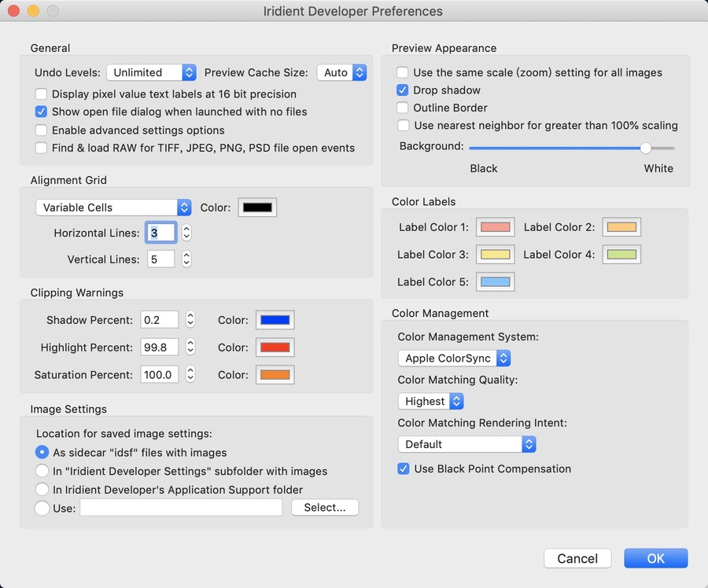
Task: Enable the Outline Border checkbox
Action: click(402, 108)
